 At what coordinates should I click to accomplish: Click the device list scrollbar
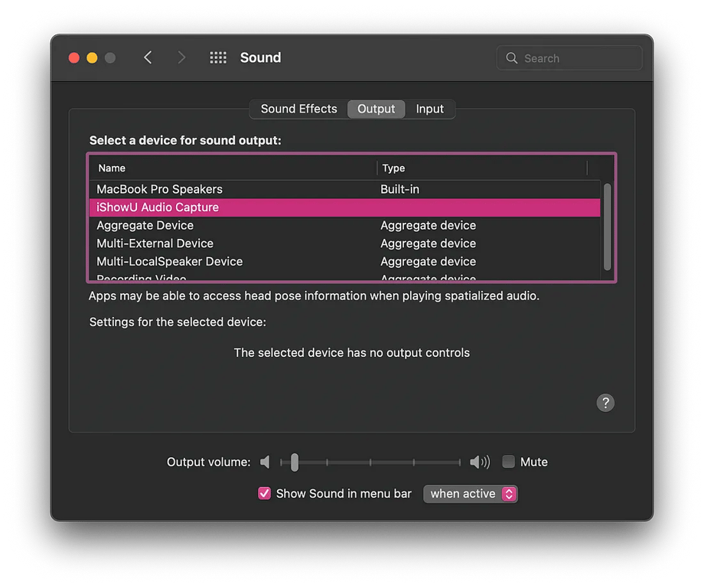click(x=607, y=227)
